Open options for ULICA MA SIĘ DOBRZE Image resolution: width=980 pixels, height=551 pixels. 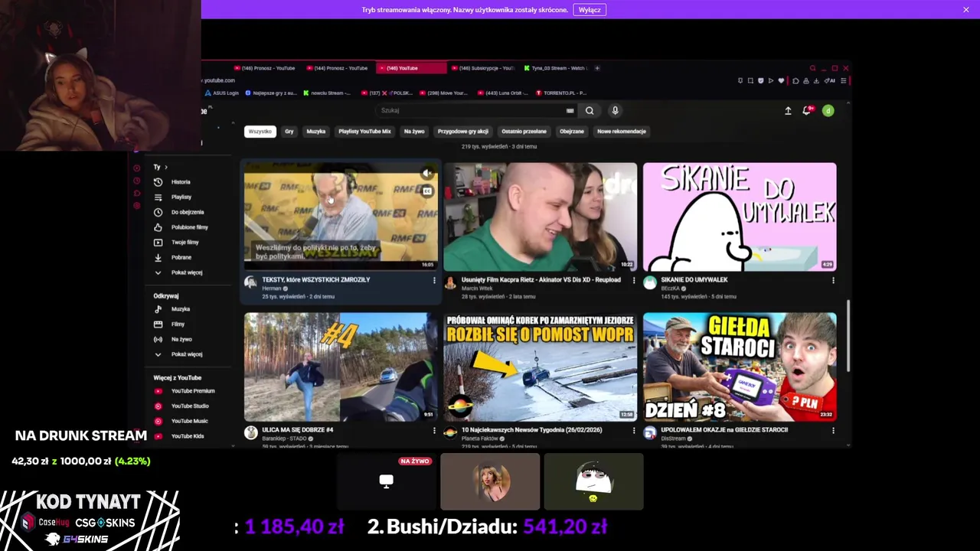click(434, 431)
